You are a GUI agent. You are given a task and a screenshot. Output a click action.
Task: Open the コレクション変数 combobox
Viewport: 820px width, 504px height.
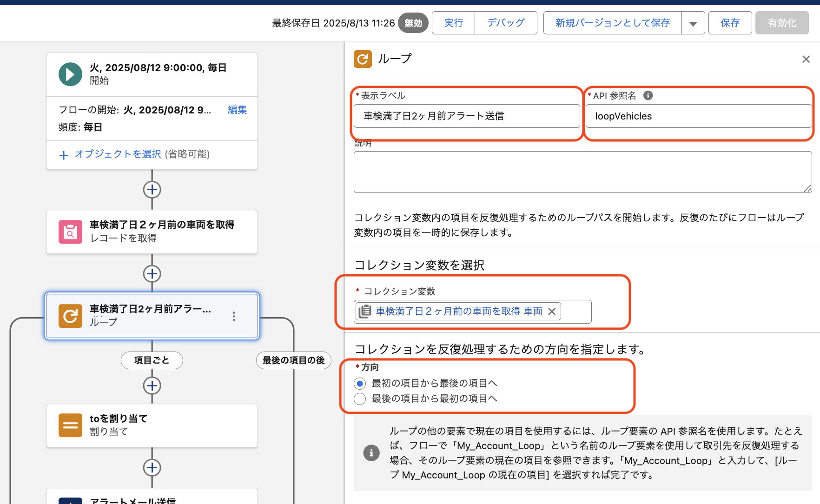473,312
